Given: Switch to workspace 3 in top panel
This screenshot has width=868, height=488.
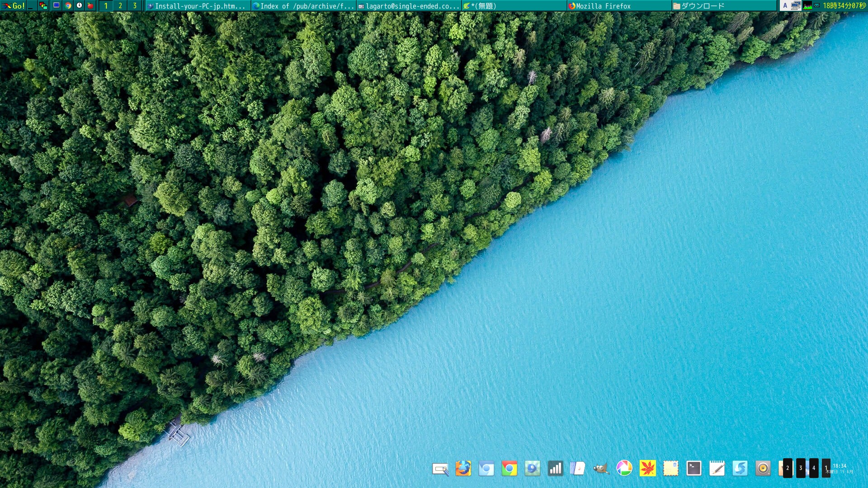Looking at the screenshot, I should click(135, 6).
